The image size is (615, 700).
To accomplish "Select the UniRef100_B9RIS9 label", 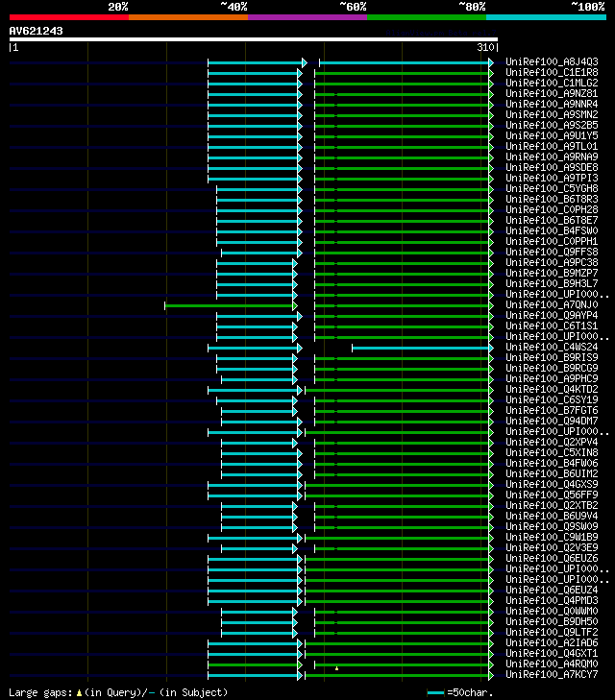I will click(x=552, y=357).
